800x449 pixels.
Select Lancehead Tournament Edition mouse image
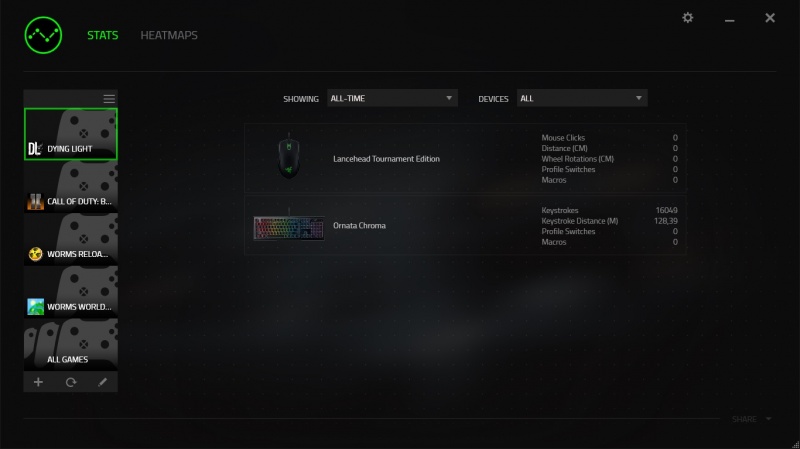(x=289, y=156)
